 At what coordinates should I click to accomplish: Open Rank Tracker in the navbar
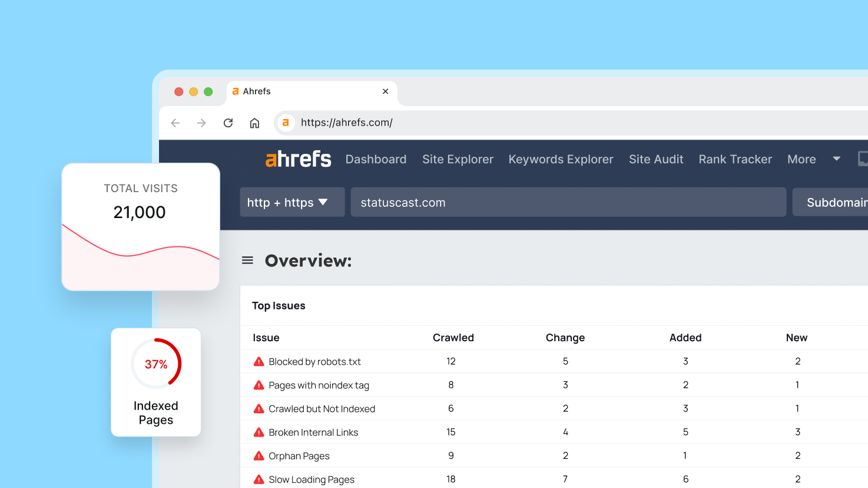[x=735, y=159]
